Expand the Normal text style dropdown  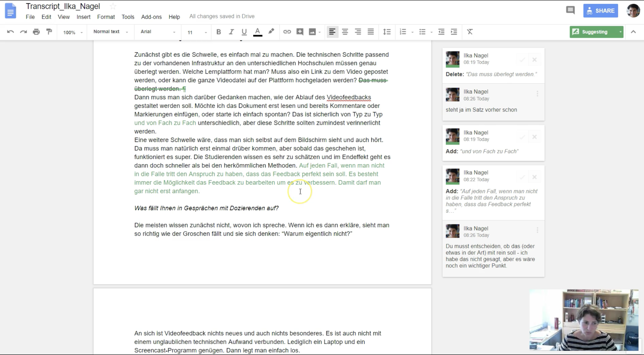111,32
